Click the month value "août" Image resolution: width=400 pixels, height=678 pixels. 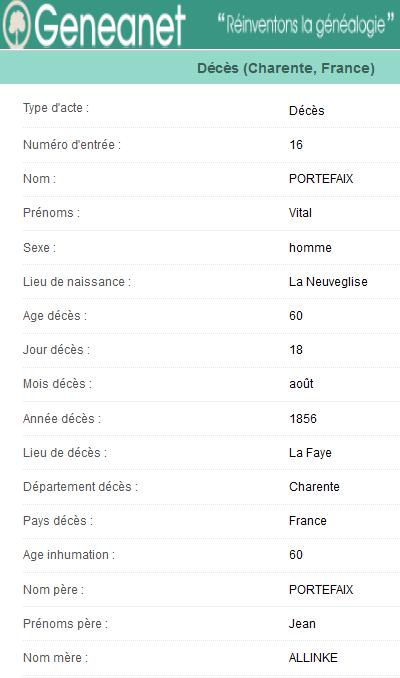pos(301,384)
